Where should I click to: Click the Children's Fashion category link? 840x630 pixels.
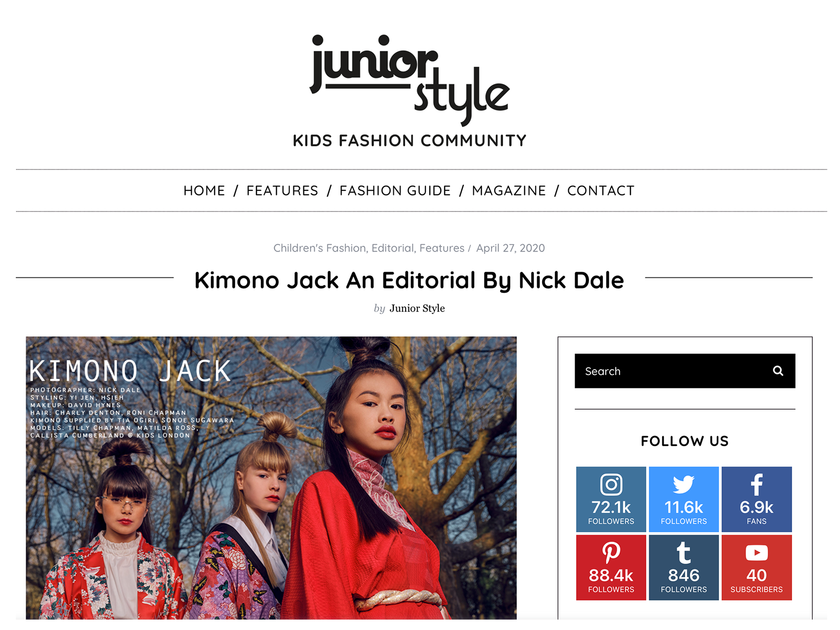319,248
